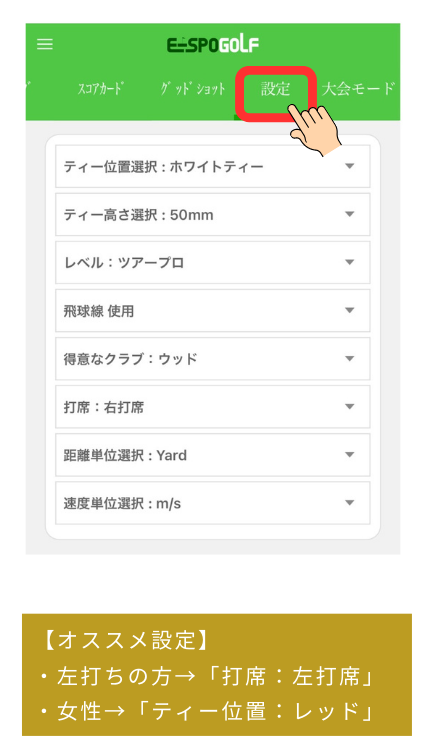Open the ティー位置選択：ホワイトティー selector

[213, 166]
